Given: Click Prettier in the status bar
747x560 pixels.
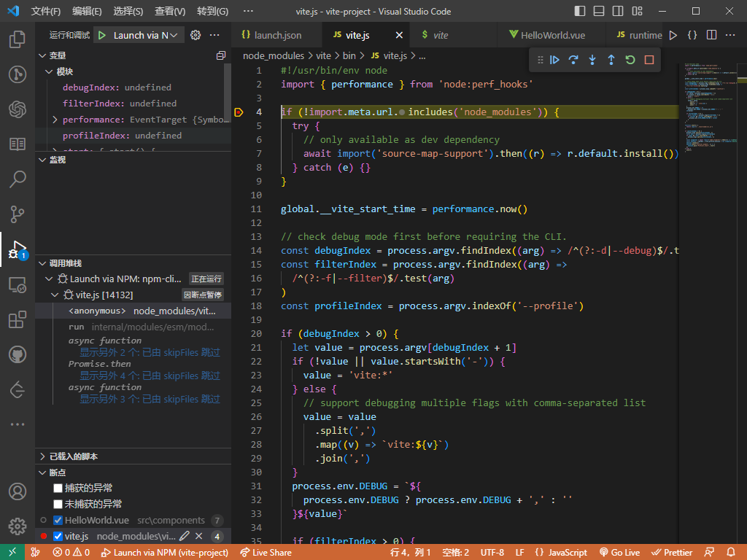Looking at the screenshot, I should click(672, 553).
